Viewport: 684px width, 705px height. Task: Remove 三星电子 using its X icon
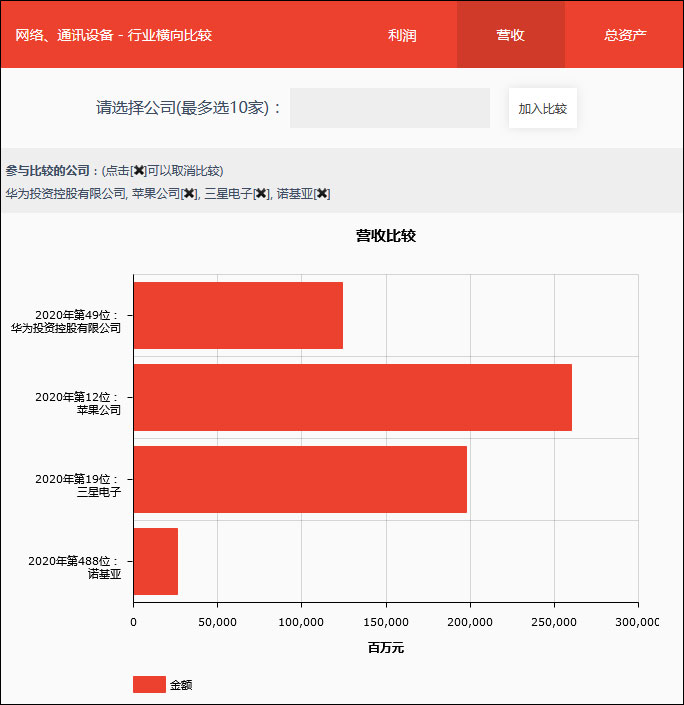point(261,194)
